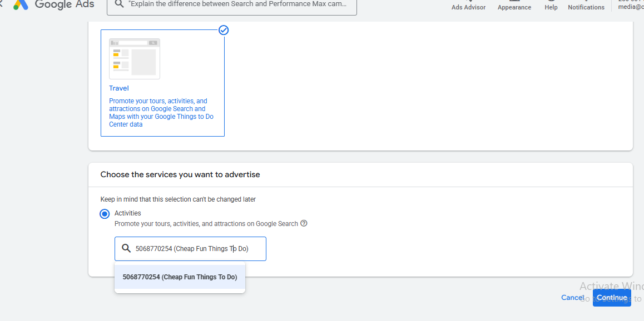Click the Travel card heading text

118,88
